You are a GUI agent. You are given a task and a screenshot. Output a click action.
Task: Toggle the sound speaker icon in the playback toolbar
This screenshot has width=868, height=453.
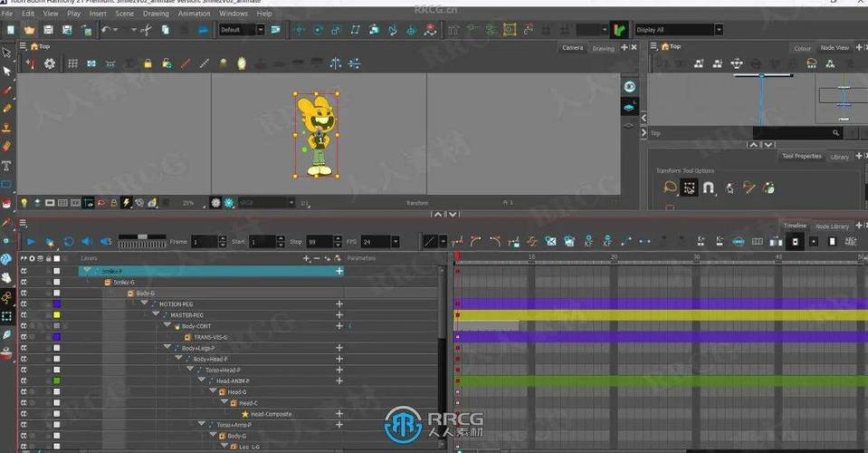pos(87,242)
